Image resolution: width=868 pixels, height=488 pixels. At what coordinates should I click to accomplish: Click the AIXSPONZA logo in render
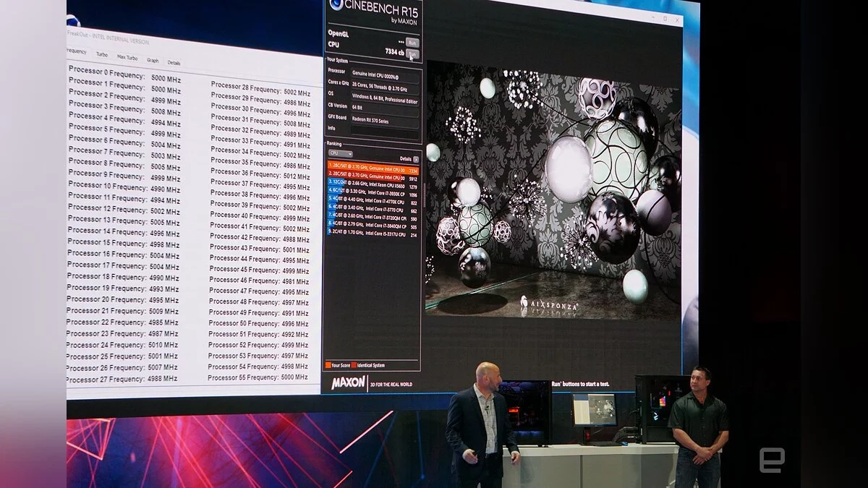[x=549, y=305]
